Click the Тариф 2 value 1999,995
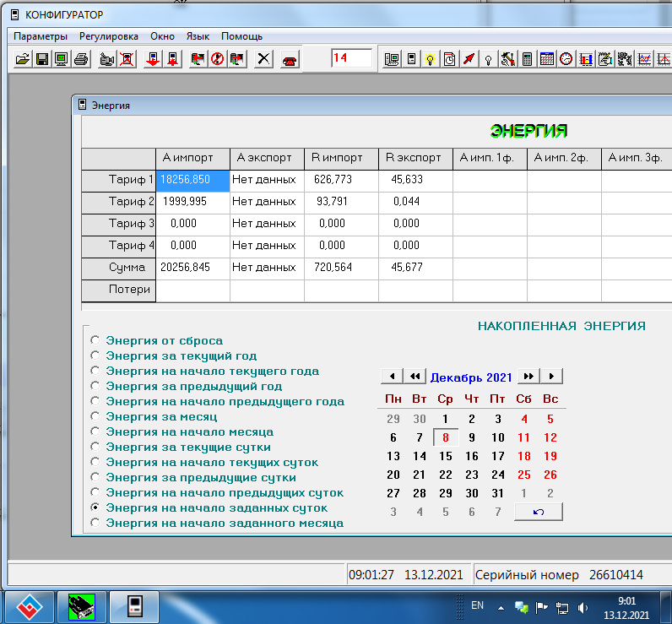Screen dimensions: 672x624 (192, 202)
